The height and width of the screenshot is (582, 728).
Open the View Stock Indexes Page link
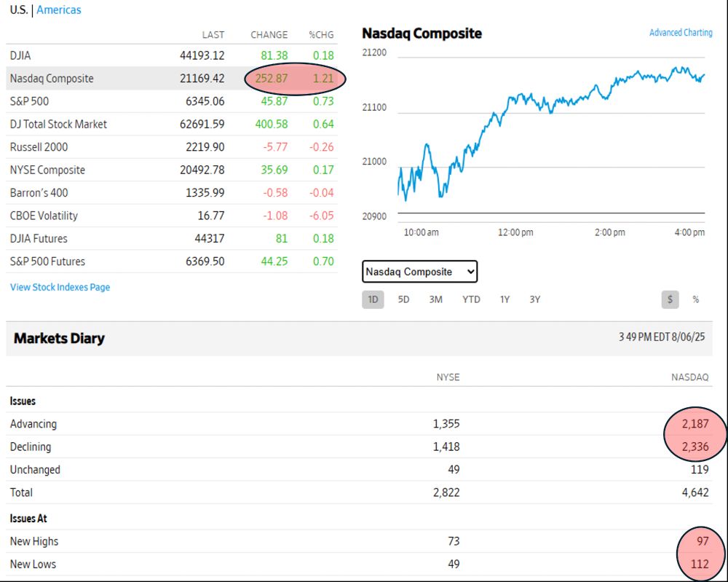pos(60,287)
